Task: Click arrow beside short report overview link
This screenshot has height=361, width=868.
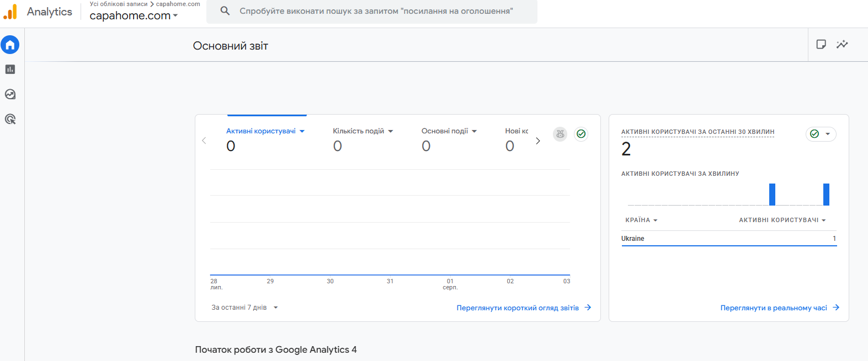Action: coord(588,308)
